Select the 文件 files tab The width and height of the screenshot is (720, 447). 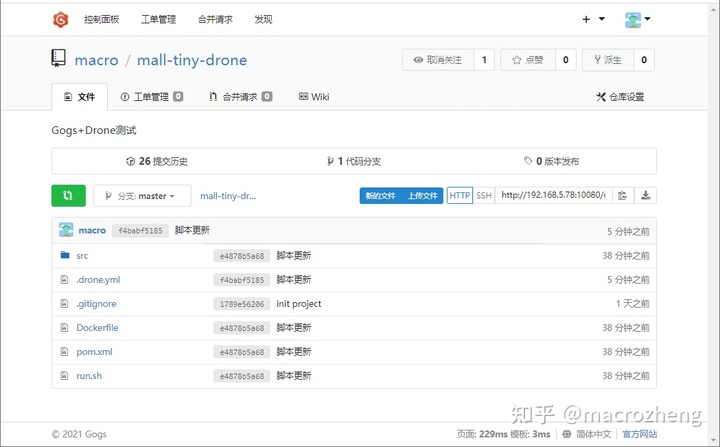[79, 97]
